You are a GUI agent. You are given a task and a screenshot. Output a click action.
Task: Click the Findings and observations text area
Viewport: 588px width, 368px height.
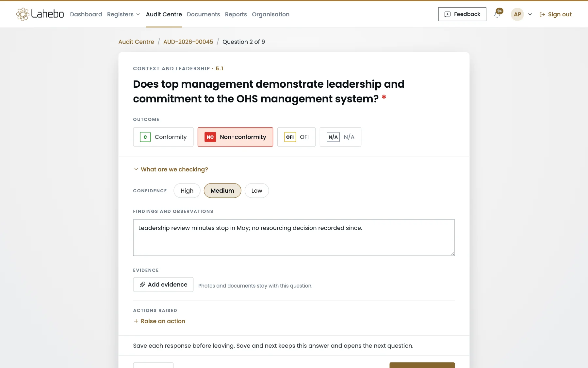click(x=294, y=237)
